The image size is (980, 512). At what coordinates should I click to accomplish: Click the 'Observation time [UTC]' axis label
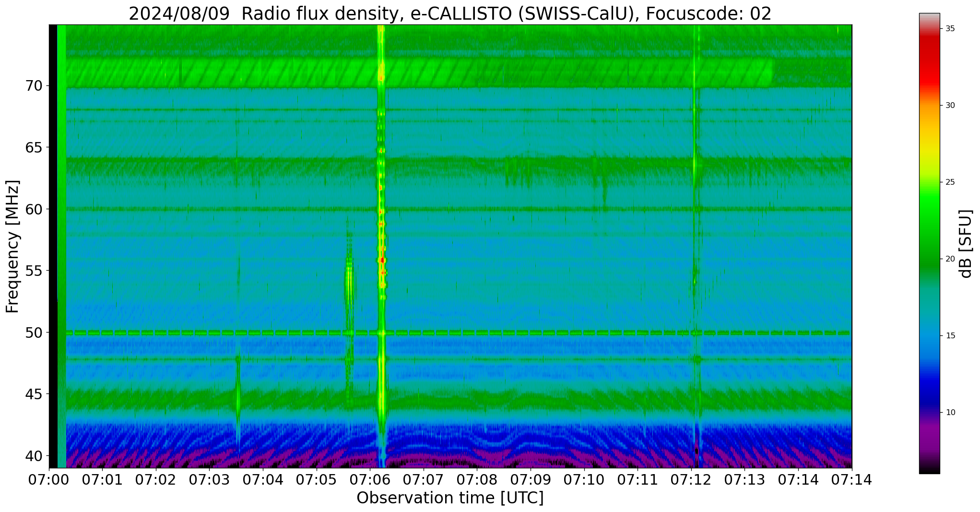(x=450, y=498)
